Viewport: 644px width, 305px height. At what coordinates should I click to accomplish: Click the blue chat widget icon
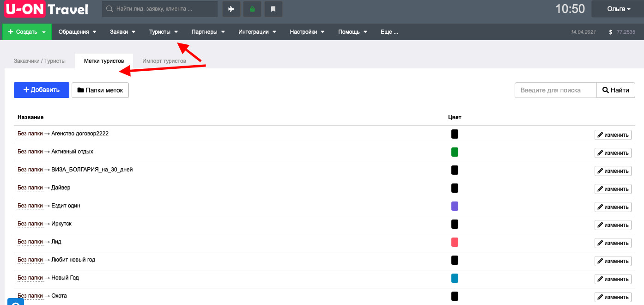click(x=16, y=302)
